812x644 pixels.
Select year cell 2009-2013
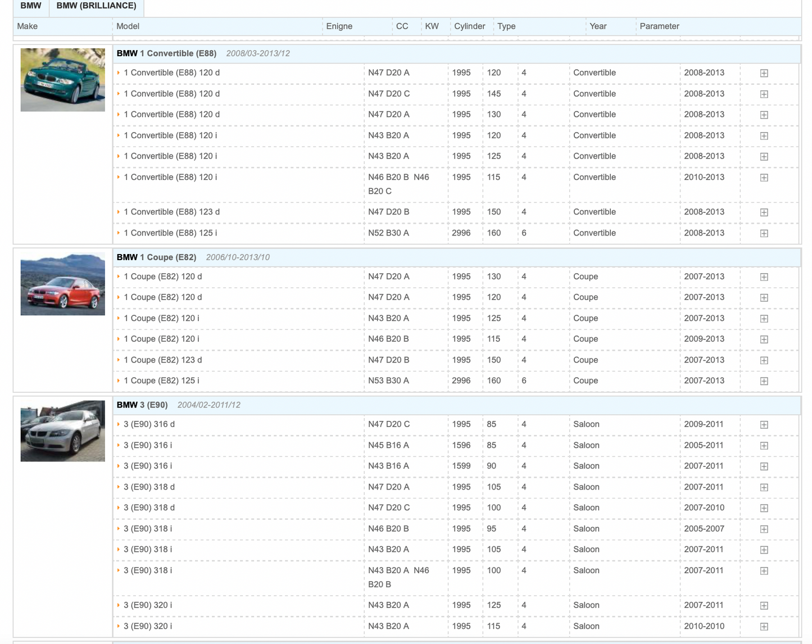click(x=704, y=339)
